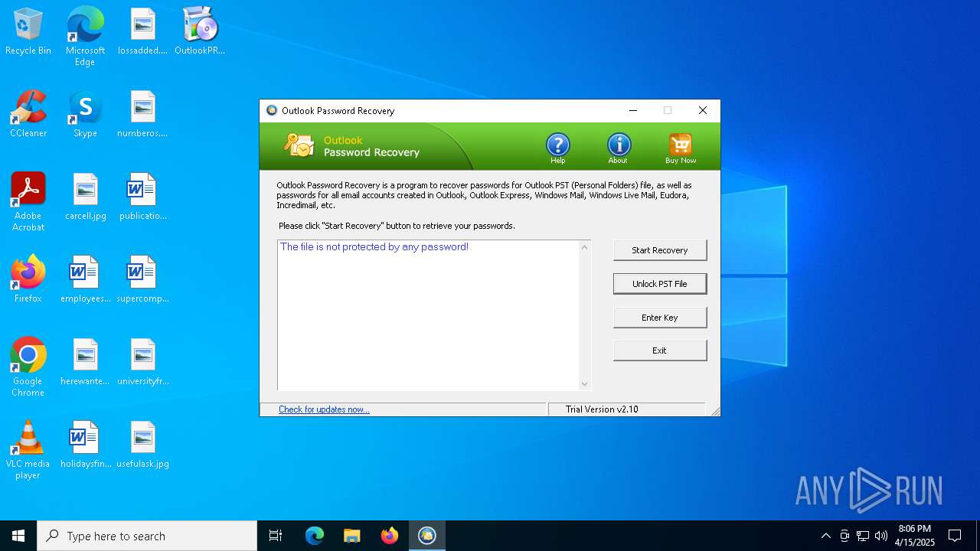Select the Adobe Acrobat desktop shortcut
This screenshot has height=551, width=980.
click(28, 202)
